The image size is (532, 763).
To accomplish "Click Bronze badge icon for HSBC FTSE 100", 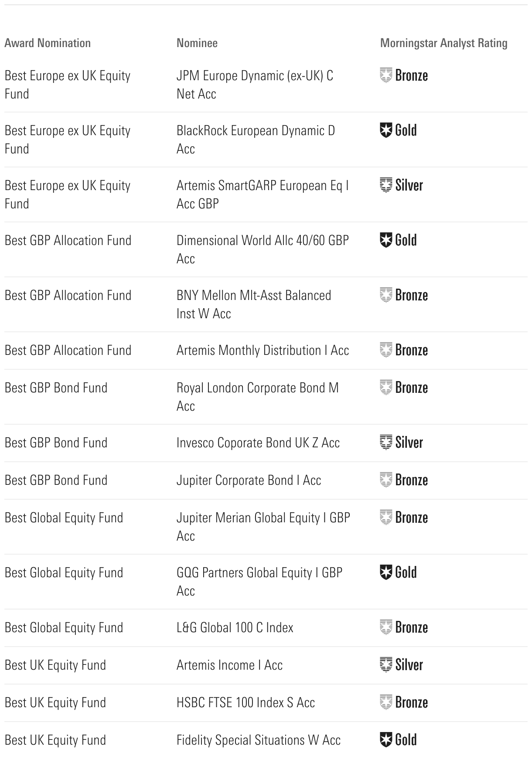I will pyautogui.click(x=386, y=702).
